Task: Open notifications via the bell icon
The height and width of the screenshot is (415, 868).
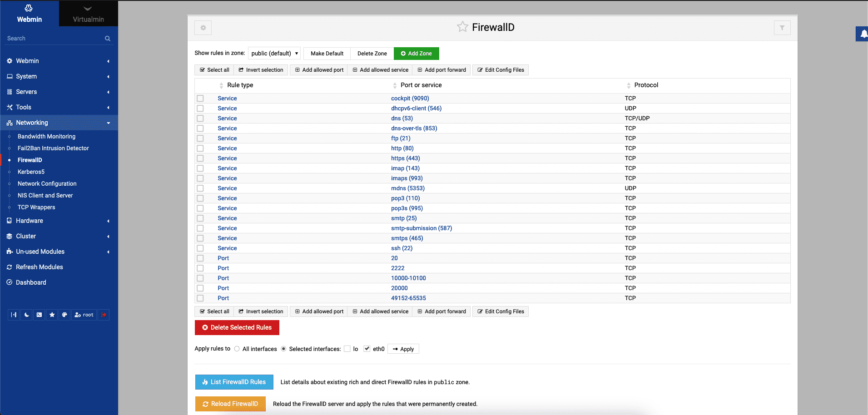Action: coord(863,34)
